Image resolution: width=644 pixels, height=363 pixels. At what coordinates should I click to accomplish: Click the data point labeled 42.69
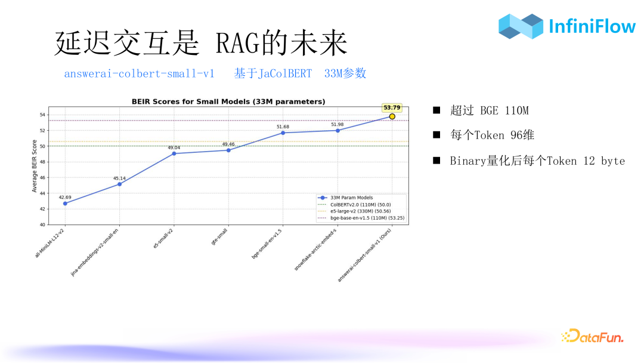pyautogui.click(x=65, y=203)
